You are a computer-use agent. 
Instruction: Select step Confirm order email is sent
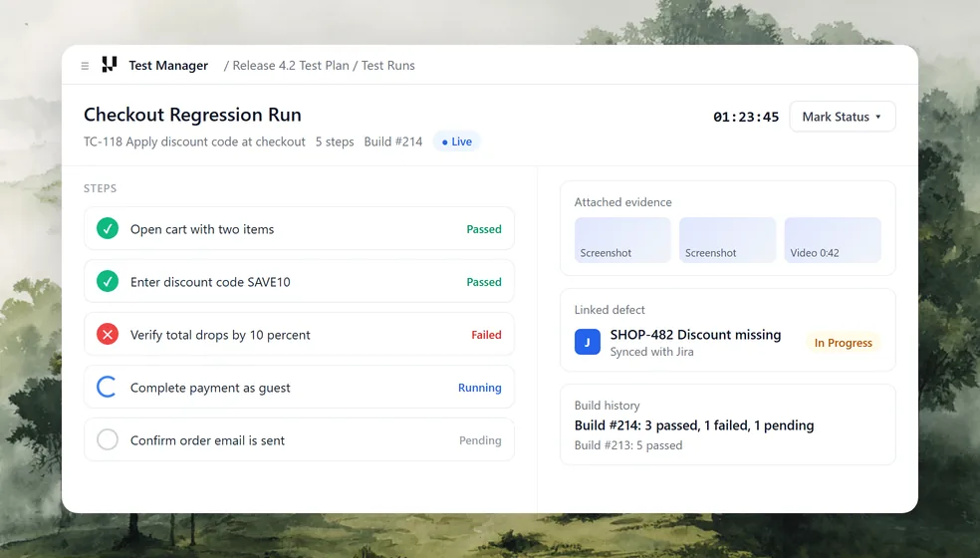pos(299,439)
